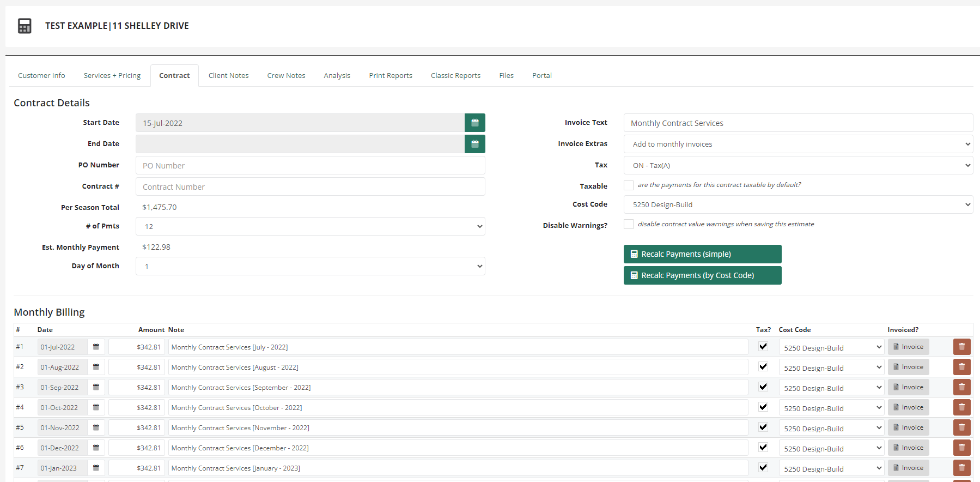Invoice the December 2022 payment

pos(908,448)
